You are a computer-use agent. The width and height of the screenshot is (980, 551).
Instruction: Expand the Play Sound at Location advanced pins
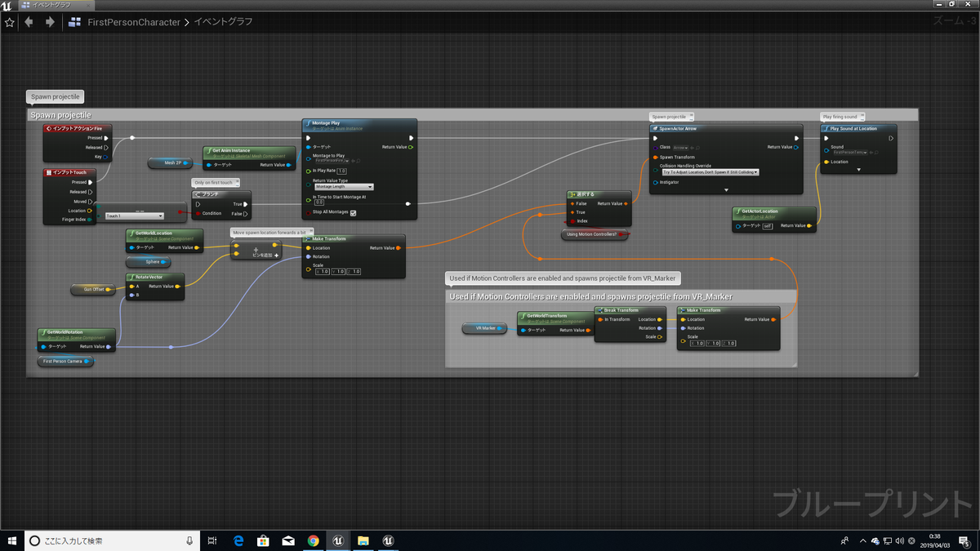point(859,170)
